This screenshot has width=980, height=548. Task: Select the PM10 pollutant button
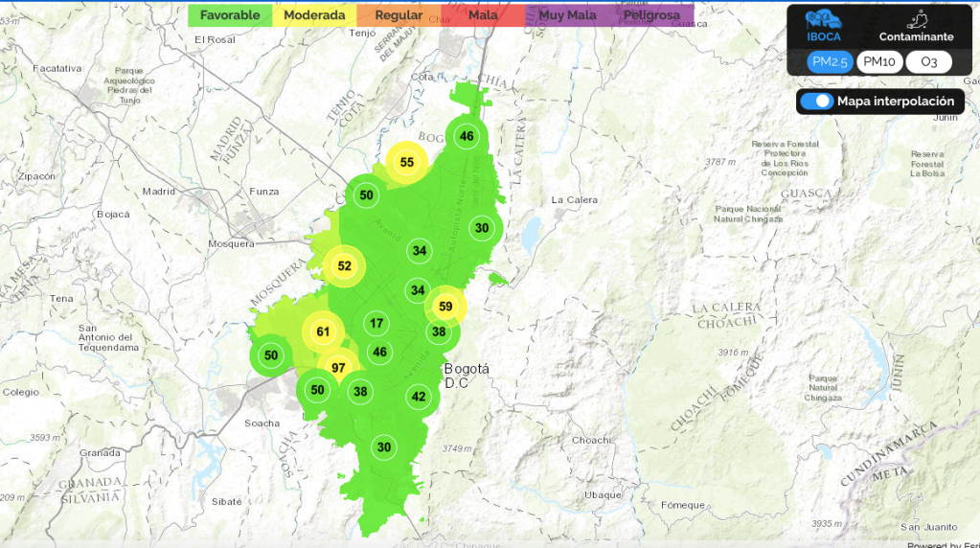(x=879, y=62)
